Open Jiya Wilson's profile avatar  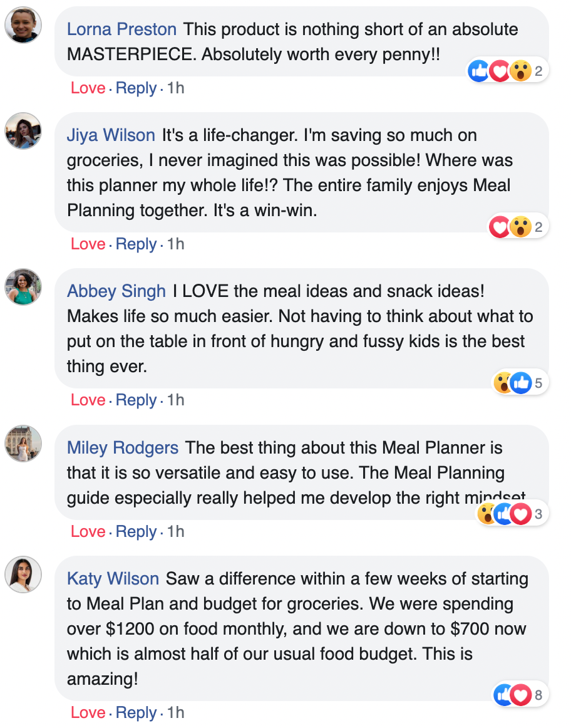pyautogui.click(x=23, y=131)
